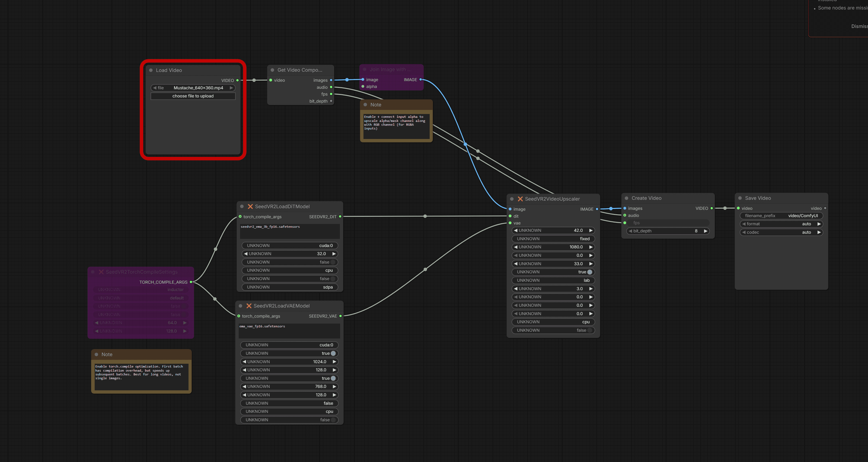Increase the bit_depth value in Create Video

click(705, 231)
